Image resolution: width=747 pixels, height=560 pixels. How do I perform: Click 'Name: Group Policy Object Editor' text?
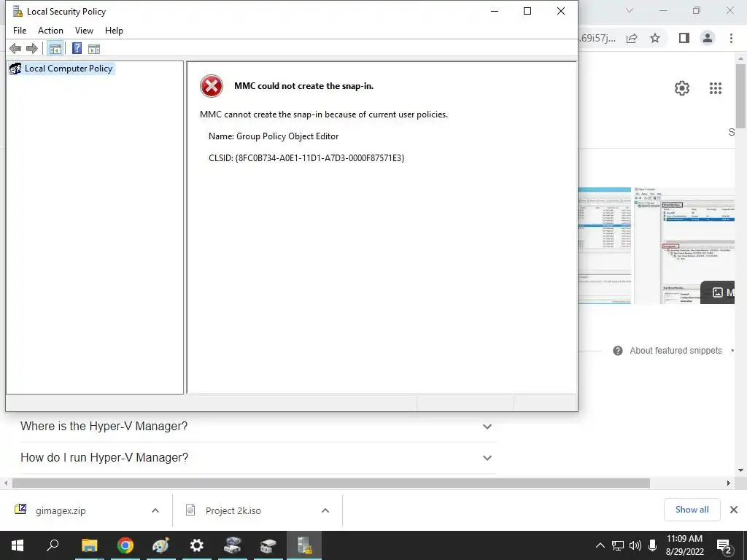[274, 136]
